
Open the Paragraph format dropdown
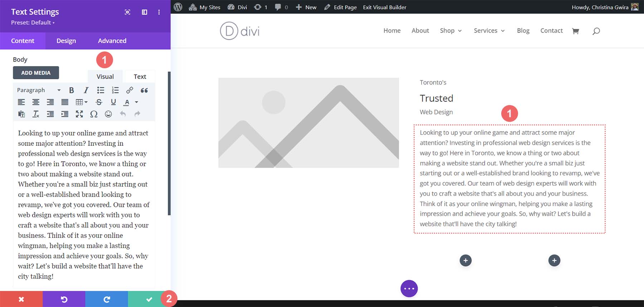pos(39,90)
